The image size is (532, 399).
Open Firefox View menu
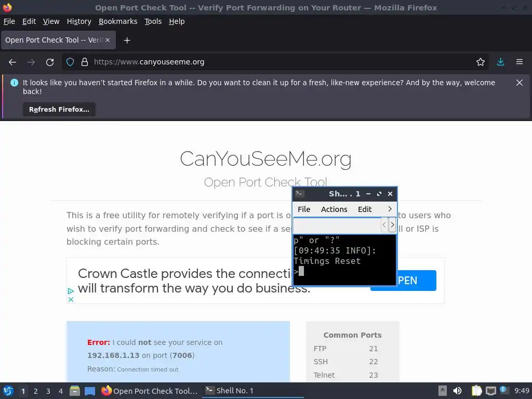click(51, 21)
